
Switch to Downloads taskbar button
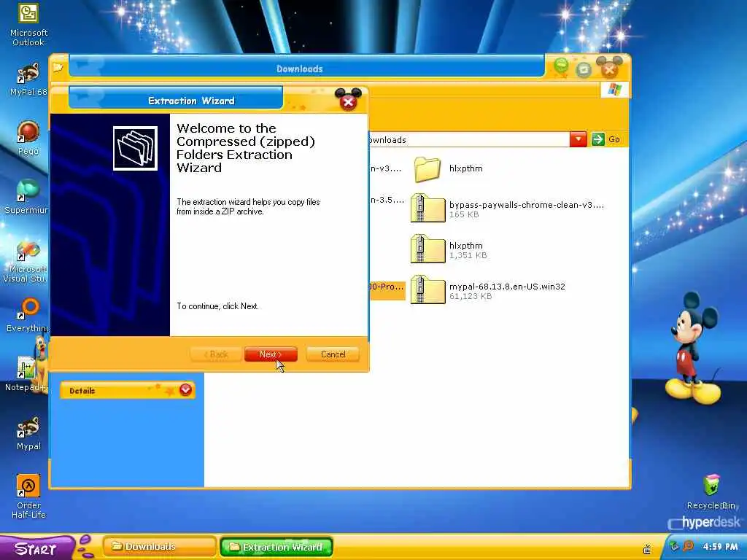coord(158,547)
